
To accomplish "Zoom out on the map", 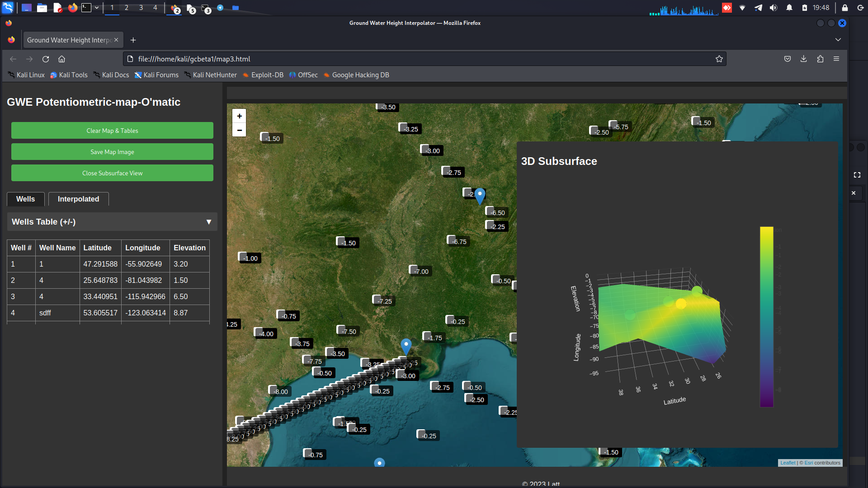I will [239, 130].
